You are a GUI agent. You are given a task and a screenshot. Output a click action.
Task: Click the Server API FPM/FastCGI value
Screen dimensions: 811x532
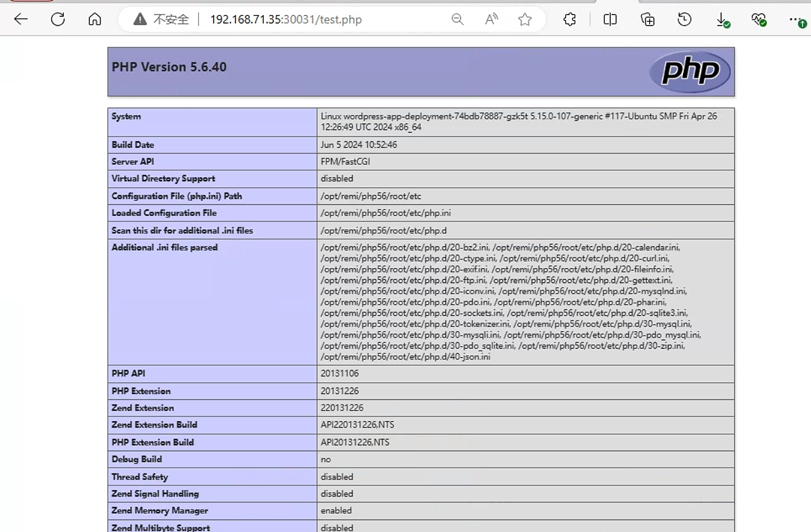(x=345, y=162)
